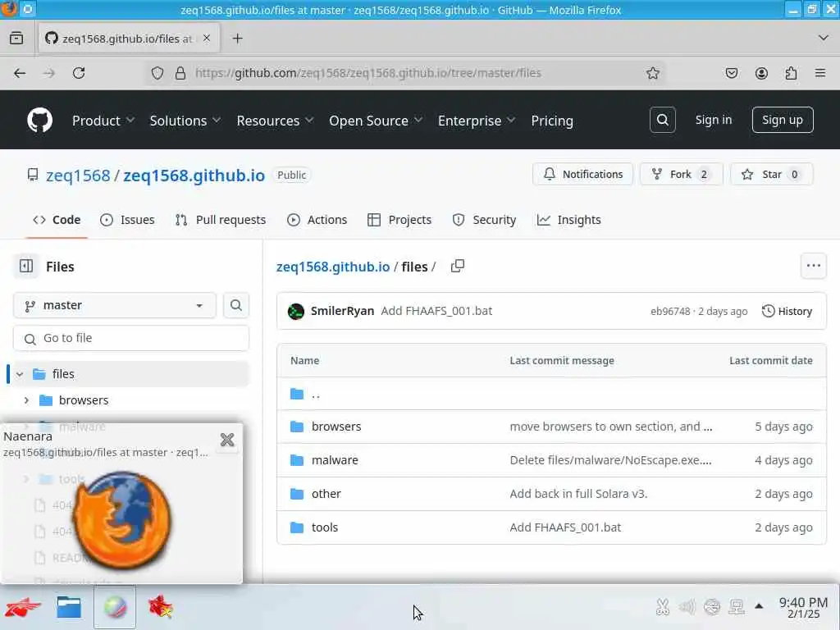Click the Naenara window preview thumbnail

(x=121, y=519)
